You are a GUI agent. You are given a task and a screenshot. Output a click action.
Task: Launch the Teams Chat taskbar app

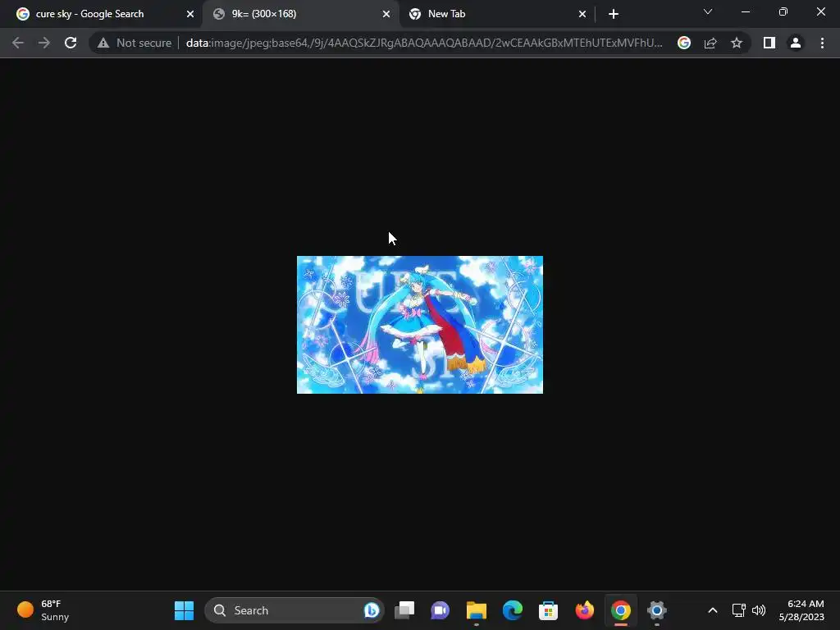[x=441, y=610]
